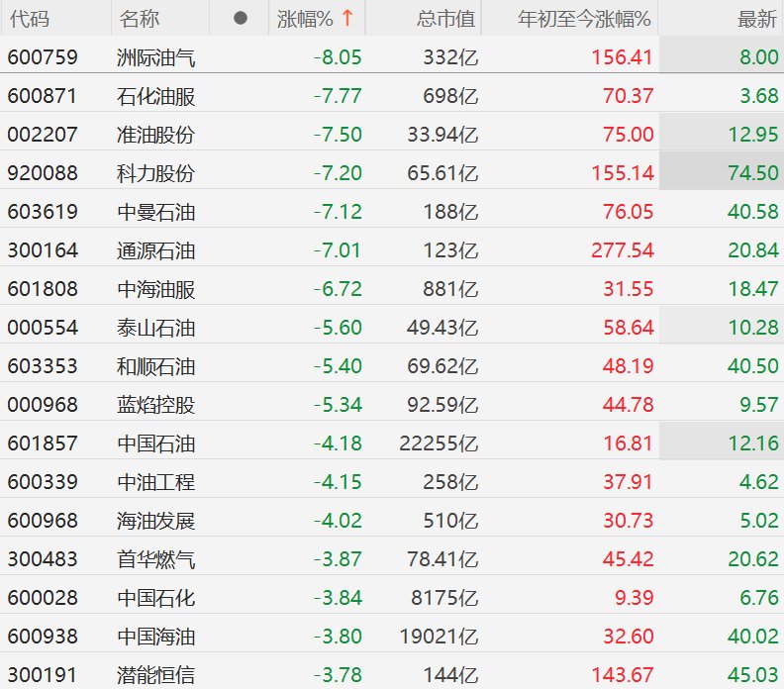Select stock code 600871
The width and height of the screenshot is (784, 689).
43,95
